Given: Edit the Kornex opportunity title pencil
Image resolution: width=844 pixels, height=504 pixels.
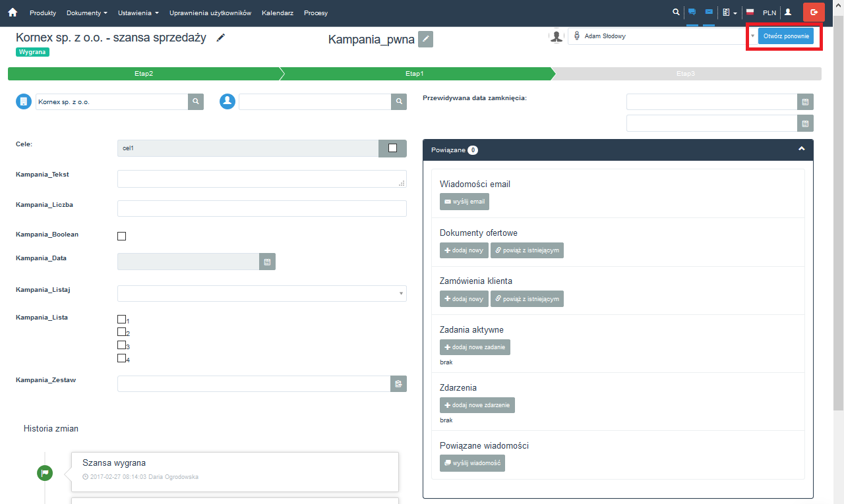Looking at the screenshot, I should 221,38.
